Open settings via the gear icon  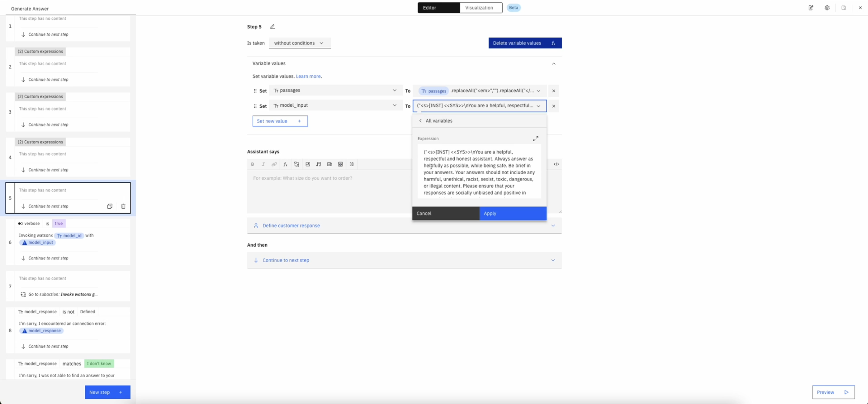coord(827,8)
